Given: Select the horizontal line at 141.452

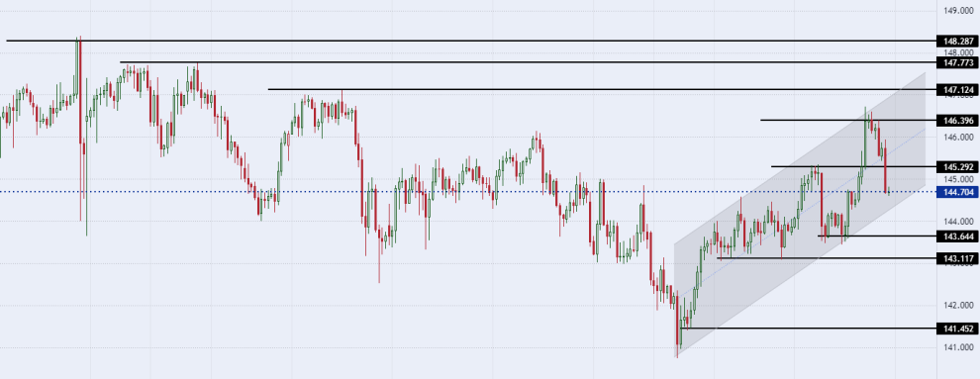Looking at the screenshot, I should pos(809,329).
